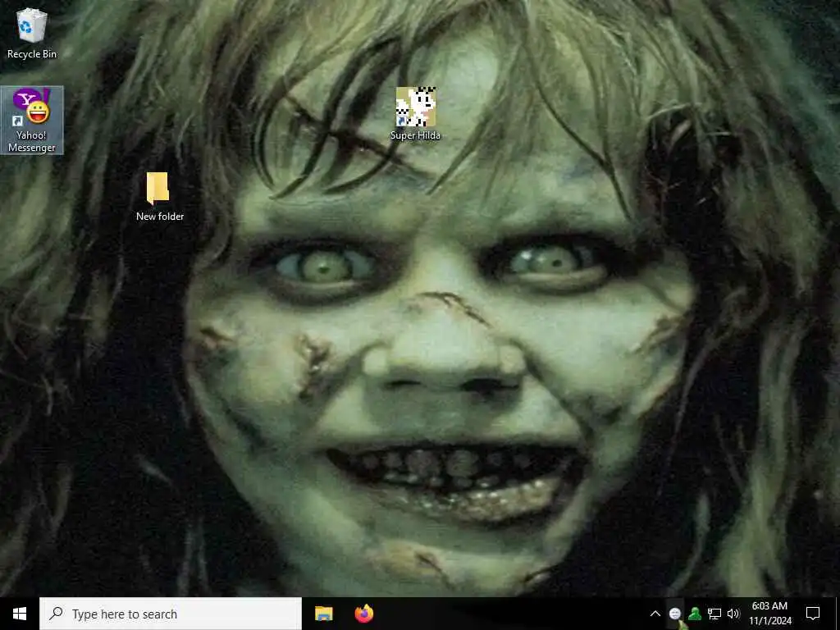
Task: Open File Explorer from the taskbar
Action: pos(323,614)
